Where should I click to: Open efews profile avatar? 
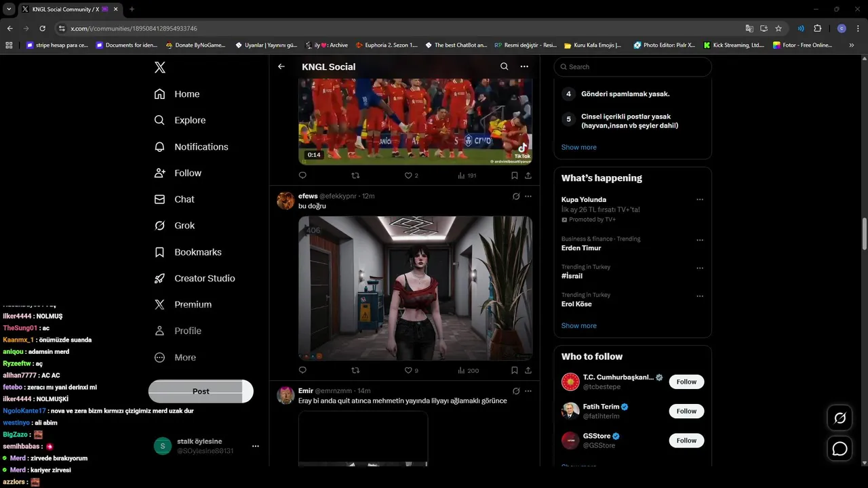pyautogui.click(x=285, y=201)
